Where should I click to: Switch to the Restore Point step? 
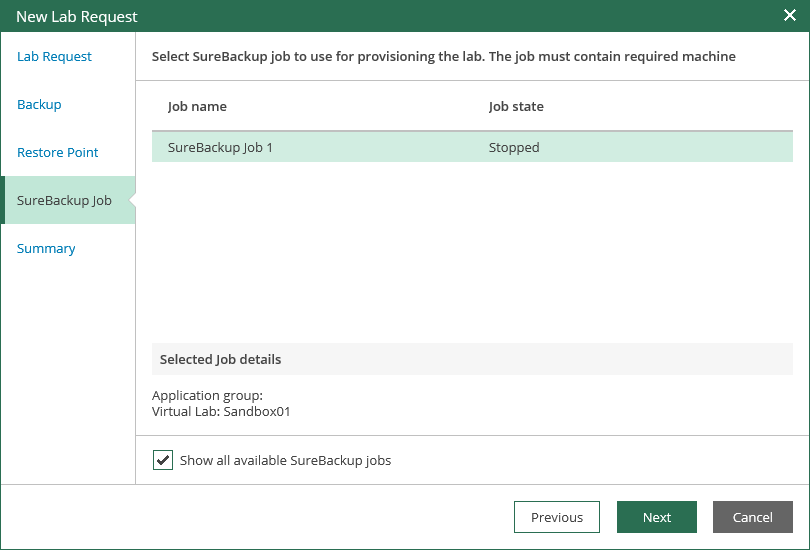point(57,152)
